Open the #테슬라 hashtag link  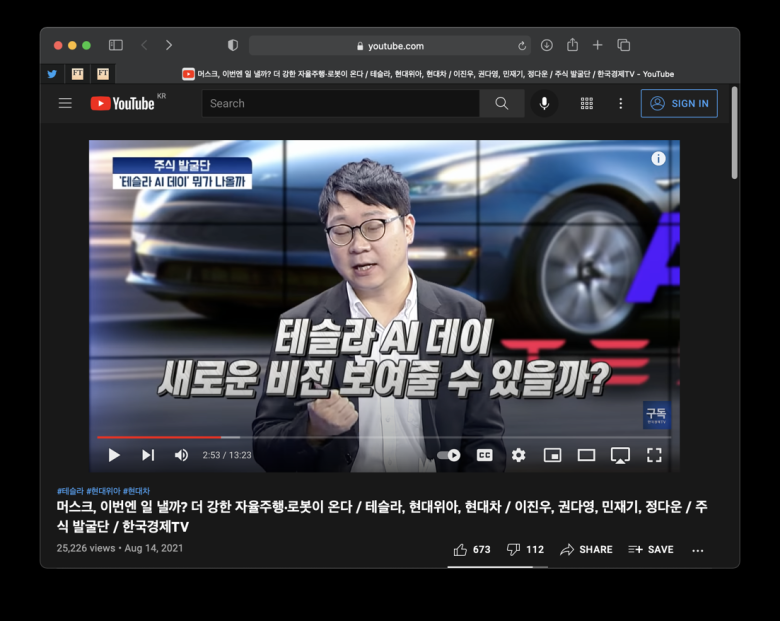pos(70,491)
